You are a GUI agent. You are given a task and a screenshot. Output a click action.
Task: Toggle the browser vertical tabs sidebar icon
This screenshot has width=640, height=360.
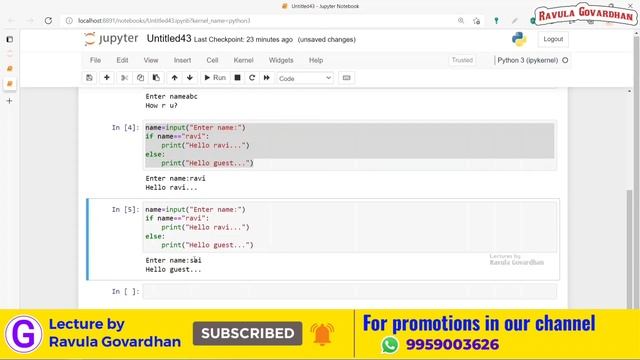click(9, 39)
